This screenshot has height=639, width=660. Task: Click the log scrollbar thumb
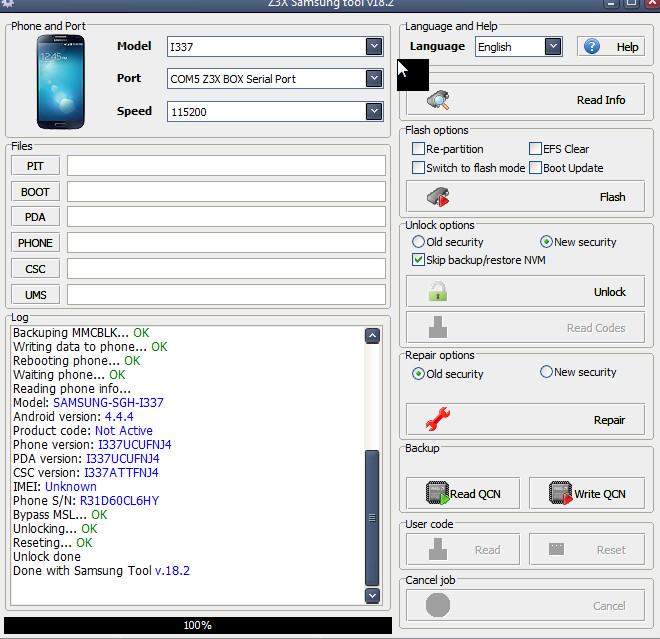[372, 518]
